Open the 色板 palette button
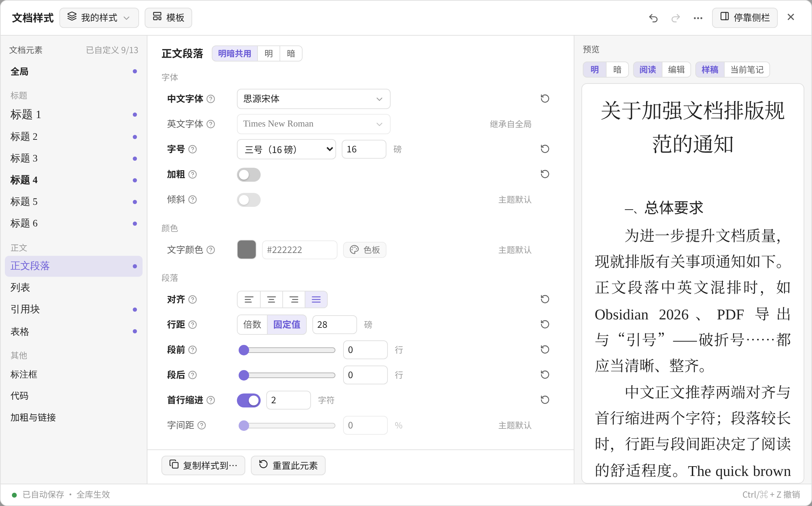The image size is (812, 506). click(365, 250)
